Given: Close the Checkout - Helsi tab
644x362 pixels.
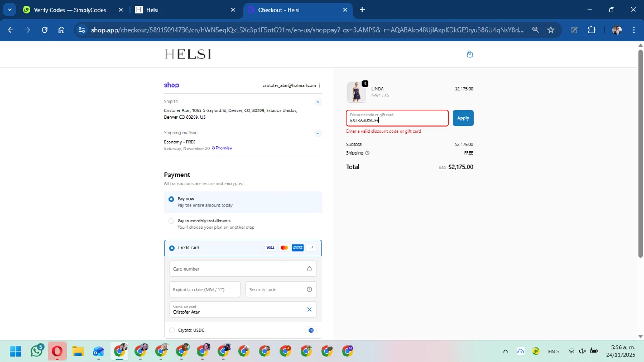Looking at the screenshot, I should tap(345, 10).
